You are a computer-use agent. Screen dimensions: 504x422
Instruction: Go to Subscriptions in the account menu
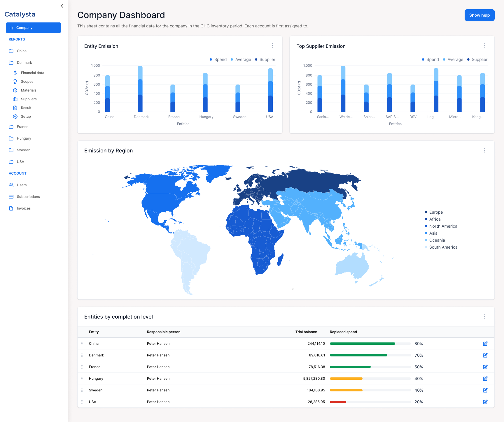tap(28, 197)
